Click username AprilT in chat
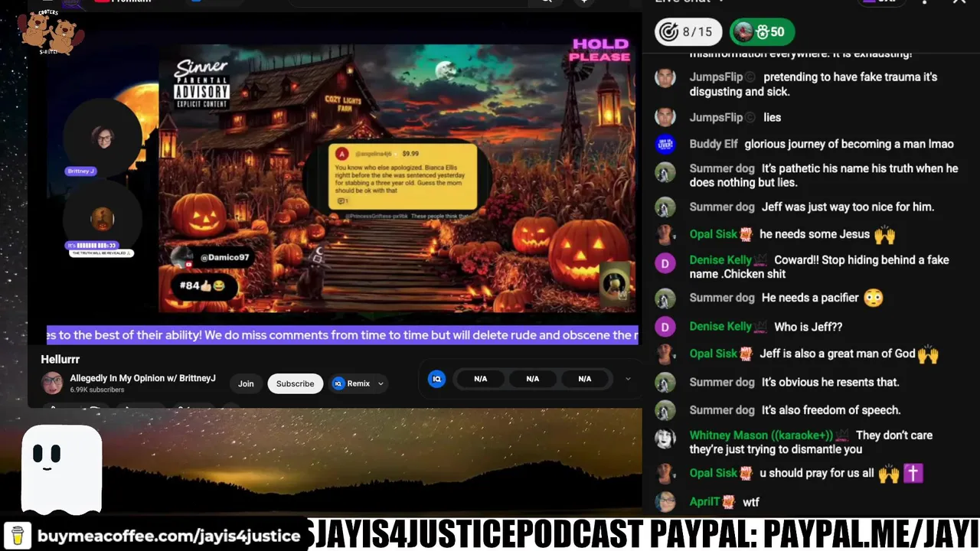980x551 pixels. click(704, 502)
